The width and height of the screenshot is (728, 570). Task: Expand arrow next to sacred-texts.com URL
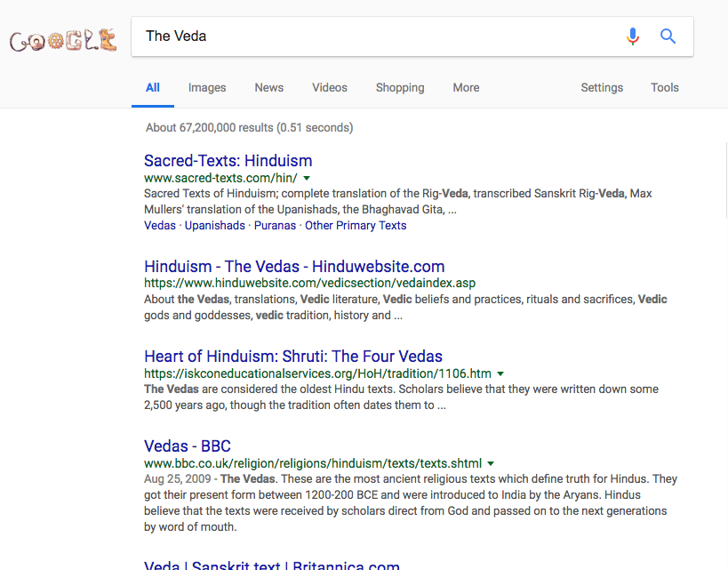click(x=307, y=179)
